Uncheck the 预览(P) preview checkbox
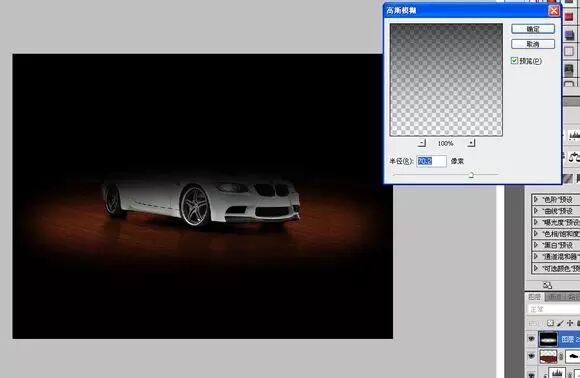The image size is (580, 378). click(x=515, y=61)
